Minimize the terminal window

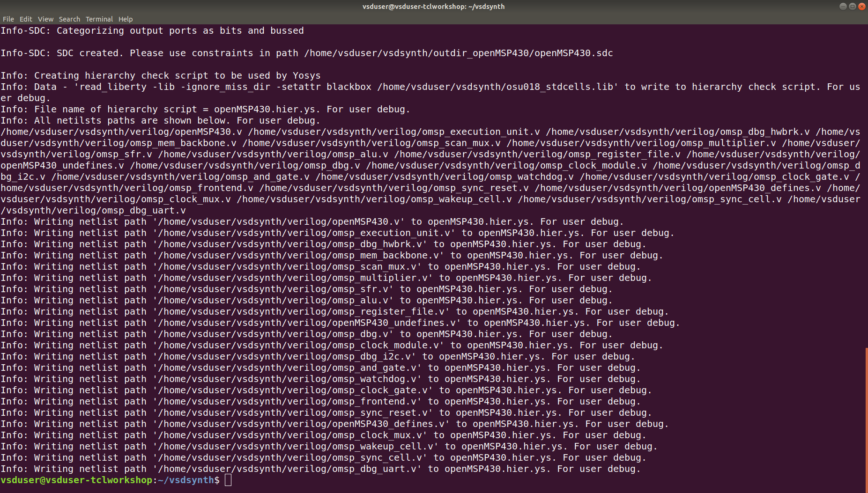pyautogui.click(x=842, y=6)
